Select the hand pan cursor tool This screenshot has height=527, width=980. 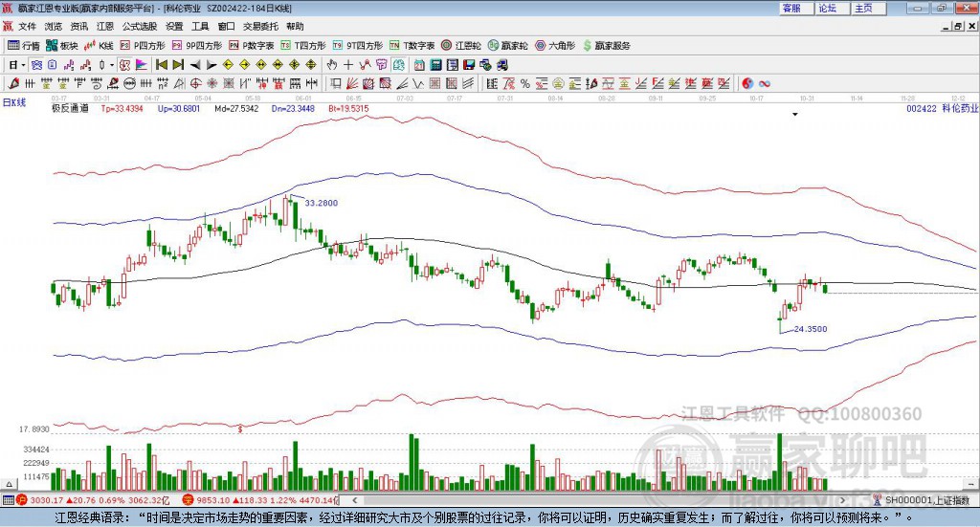(x=332, y=64)
